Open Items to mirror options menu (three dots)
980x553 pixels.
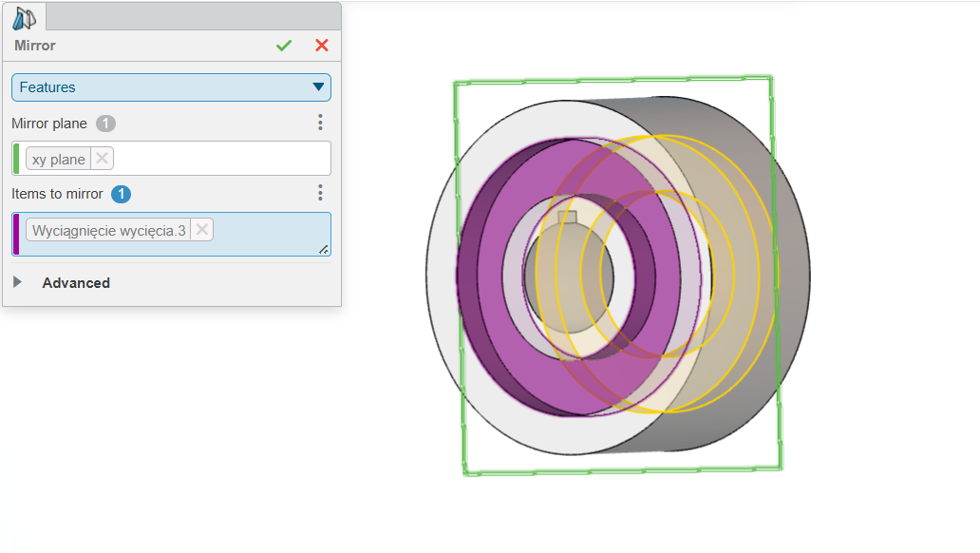point(320,193)
